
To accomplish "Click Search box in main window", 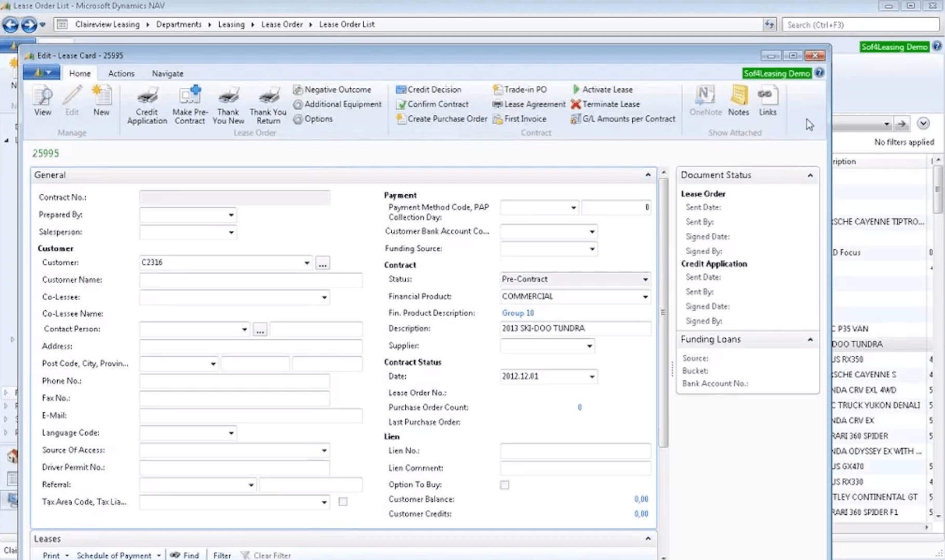I will pos(860,24).
